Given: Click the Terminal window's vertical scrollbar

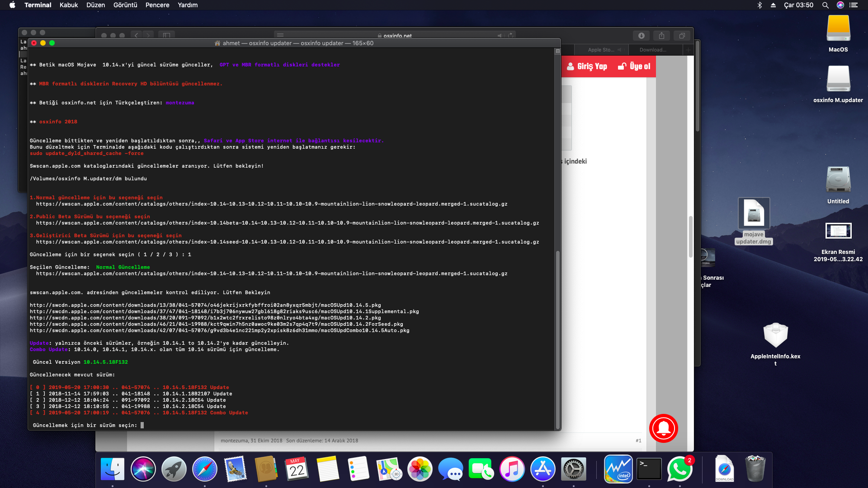Looking at the screenshot, I should pos(557,339).
